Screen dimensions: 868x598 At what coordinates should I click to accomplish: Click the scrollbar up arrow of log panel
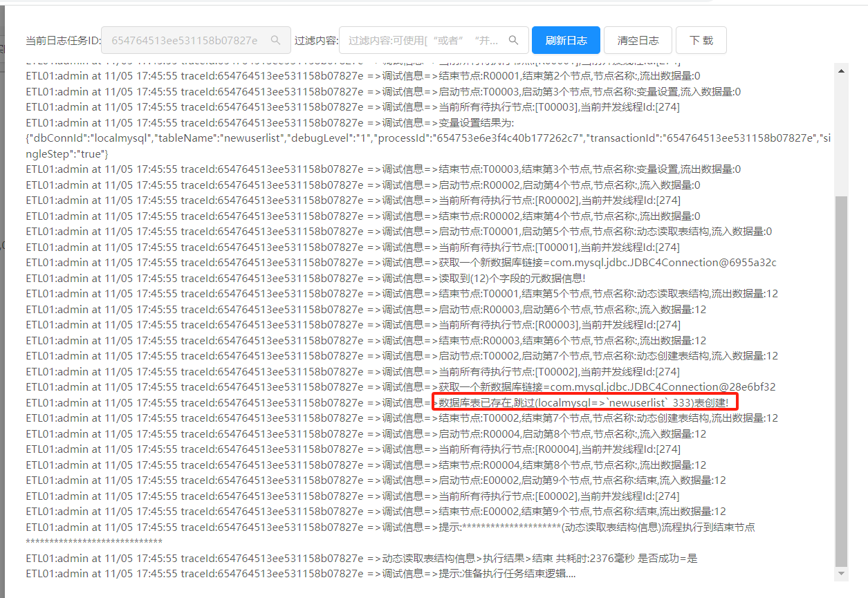click(x=841, y=71)
